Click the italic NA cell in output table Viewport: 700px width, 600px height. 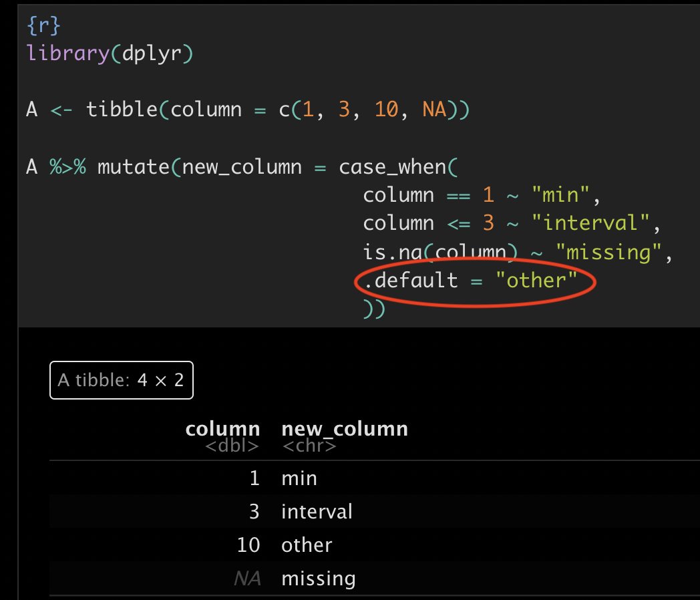coord(247,579)
